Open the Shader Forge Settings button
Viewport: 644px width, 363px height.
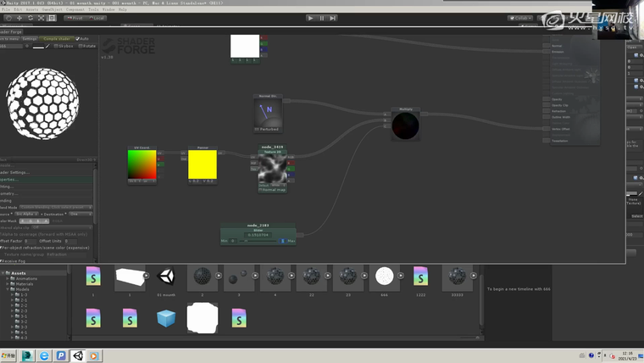tap(30, 39)
